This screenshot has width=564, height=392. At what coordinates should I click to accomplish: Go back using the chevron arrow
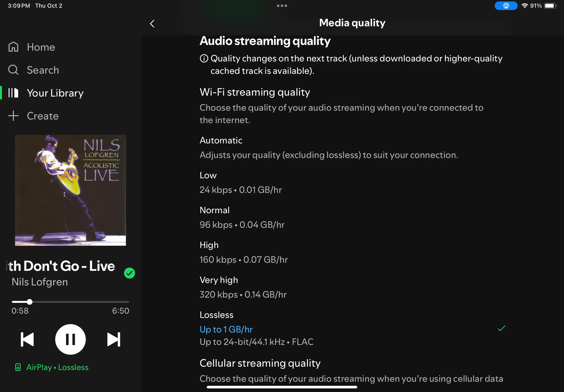[x=152, y=24]
